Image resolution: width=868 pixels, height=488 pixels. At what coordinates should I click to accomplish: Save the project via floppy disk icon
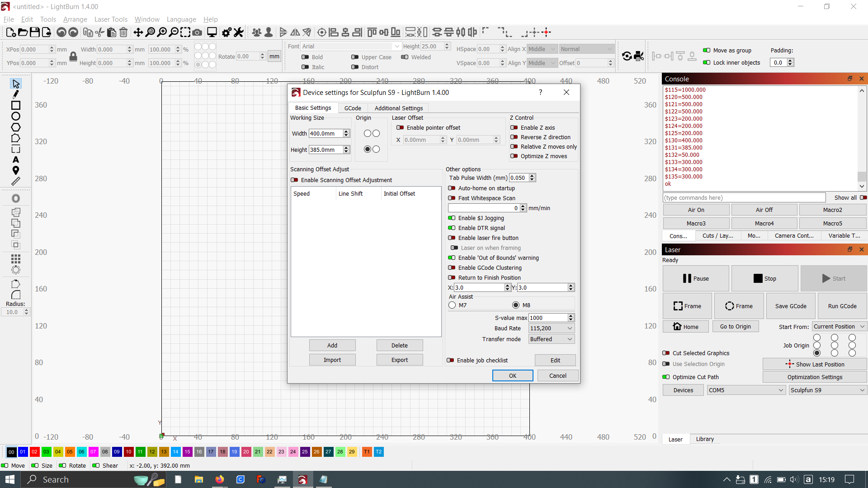pyautogui.click(x=34, y=32)
